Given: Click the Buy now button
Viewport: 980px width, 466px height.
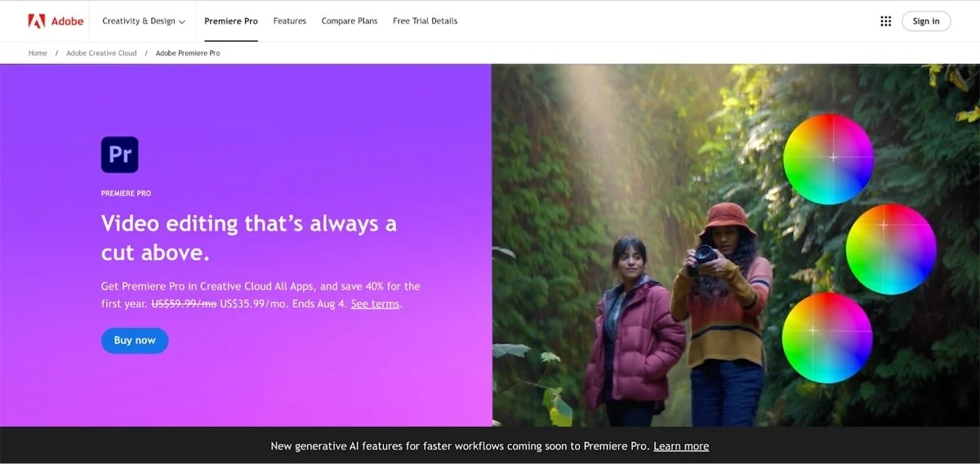Looking at the screenshot, I should 135,340.
